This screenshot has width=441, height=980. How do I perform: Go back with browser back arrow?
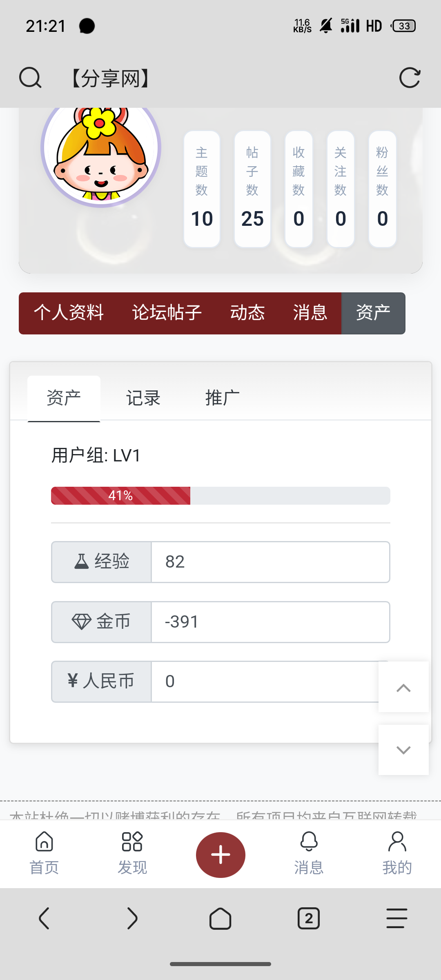click(x=44, y=919)
